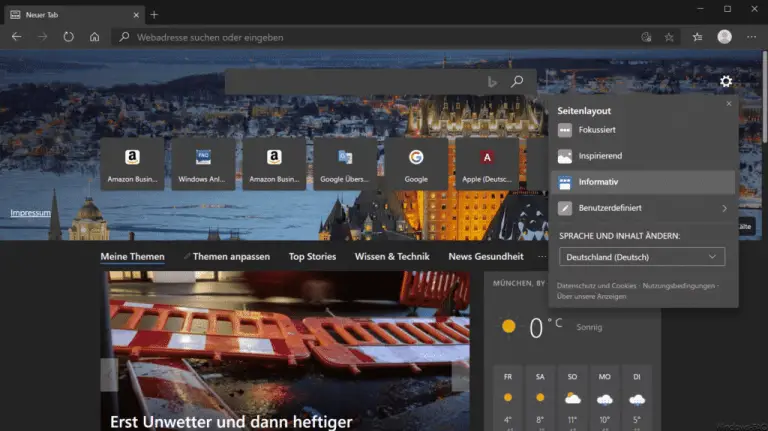Open the first Amazon Business quick link tile
This screenshot has height=431, width=768.
coord(132,164)
